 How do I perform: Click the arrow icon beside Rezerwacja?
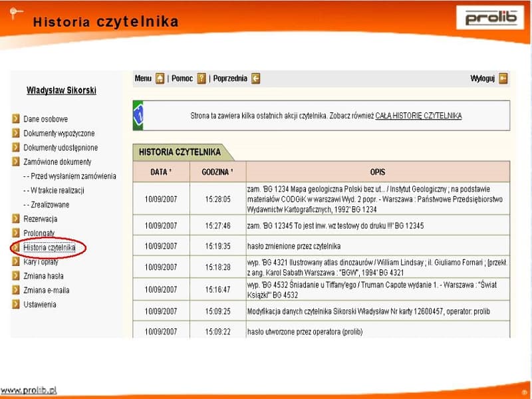point(16,219)
